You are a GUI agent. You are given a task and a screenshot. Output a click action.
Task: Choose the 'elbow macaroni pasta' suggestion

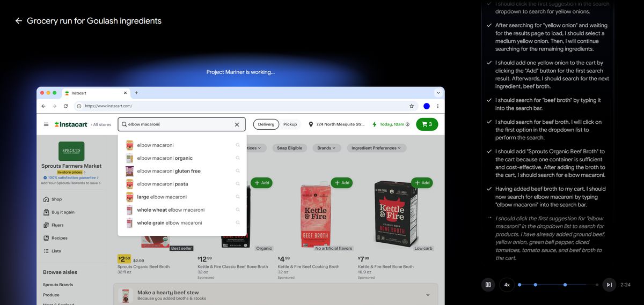coord(182,184)
